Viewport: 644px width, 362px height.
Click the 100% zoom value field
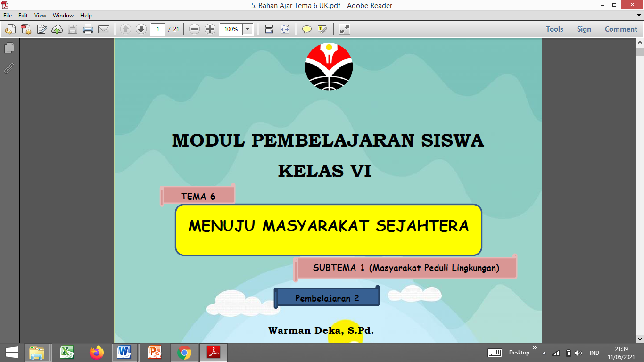231,29
